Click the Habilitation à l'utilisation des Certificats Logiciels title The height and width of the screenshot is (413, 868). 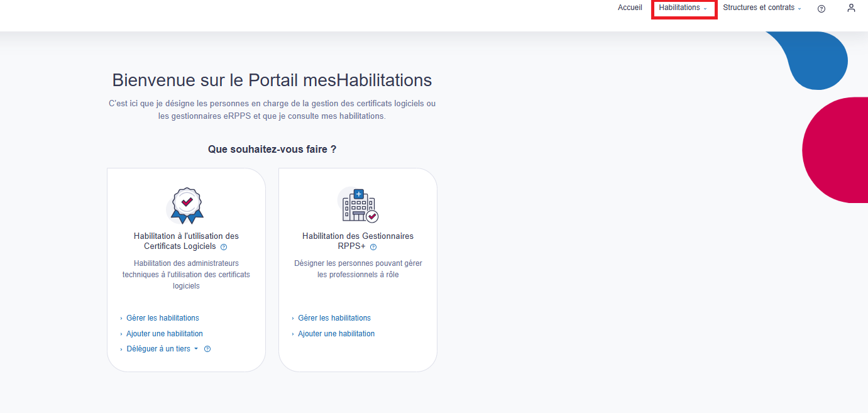(x=186, y=241)
